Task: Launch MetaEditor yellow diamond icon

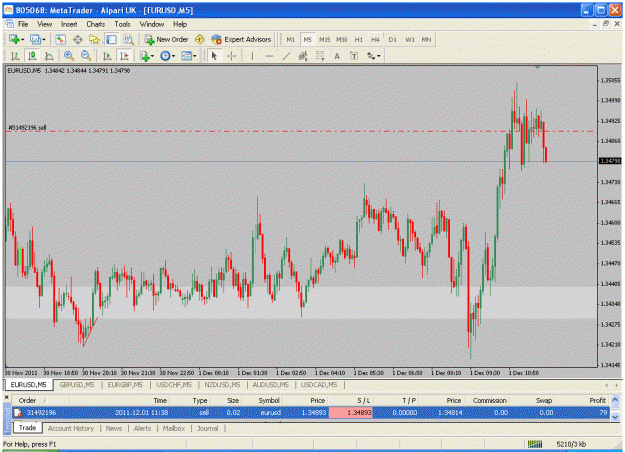Action: [199, 39]
